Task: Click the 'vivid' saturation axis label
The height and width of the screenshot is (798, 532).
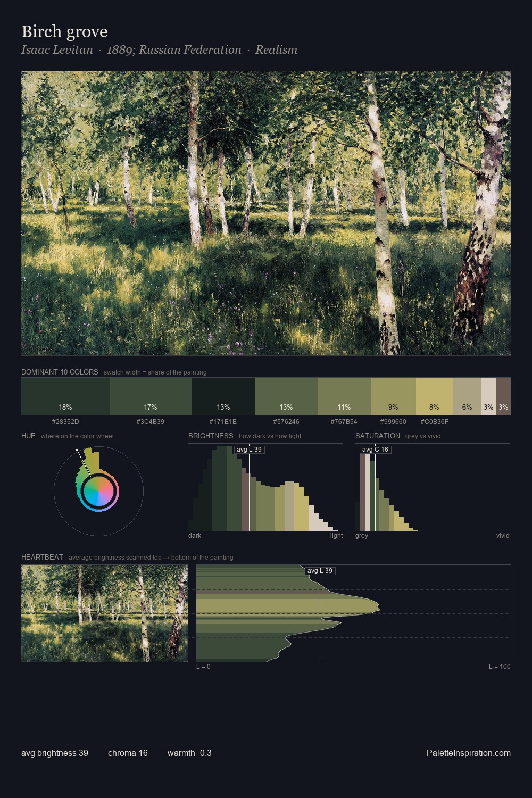Action: coord(503,536)
